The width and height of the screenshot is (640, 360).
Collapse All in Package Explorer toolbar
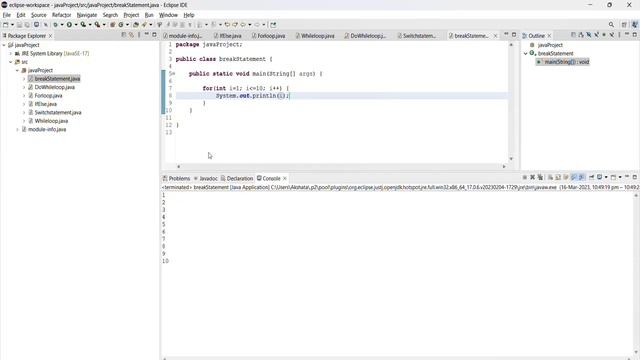(x=124, y=35)
